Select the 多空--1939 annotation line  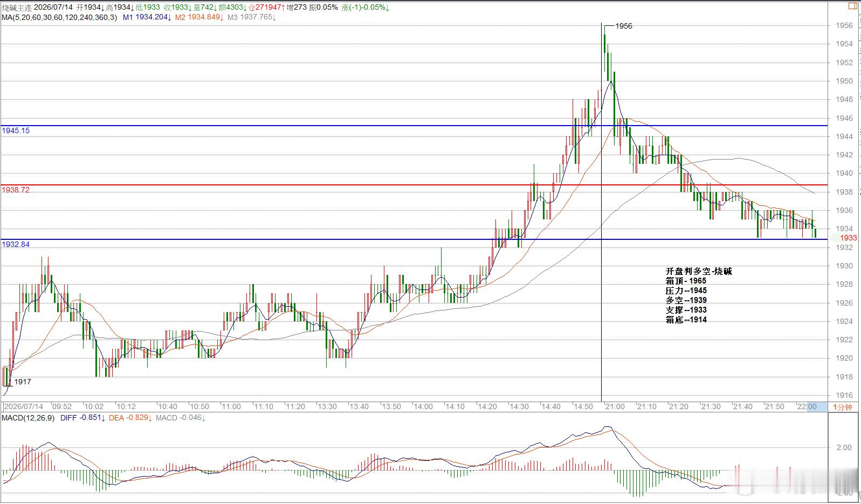686,300
